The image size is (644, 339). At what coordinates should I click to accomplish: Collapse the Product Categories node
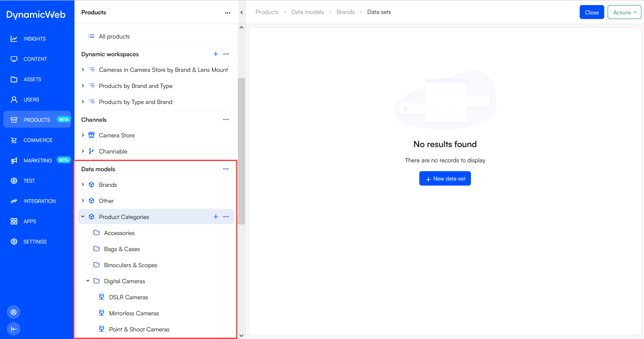[x=83, y=217]
